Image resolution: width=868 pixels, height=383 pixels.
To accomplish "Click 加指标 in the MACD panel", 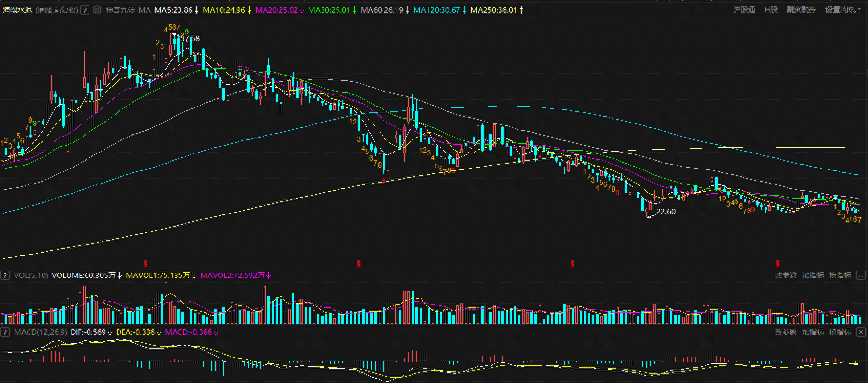I will tap(813, 332).
